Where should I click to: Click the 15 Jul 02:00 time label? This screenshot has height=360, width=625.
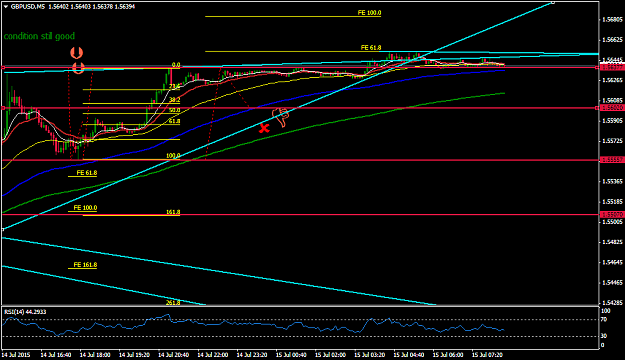(x=330, y=354)
